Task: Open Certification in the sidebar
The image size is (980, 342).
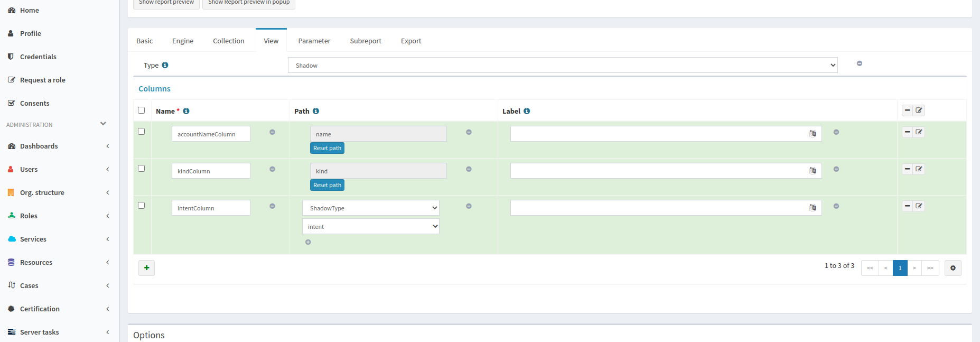Action: coord(40,309)
